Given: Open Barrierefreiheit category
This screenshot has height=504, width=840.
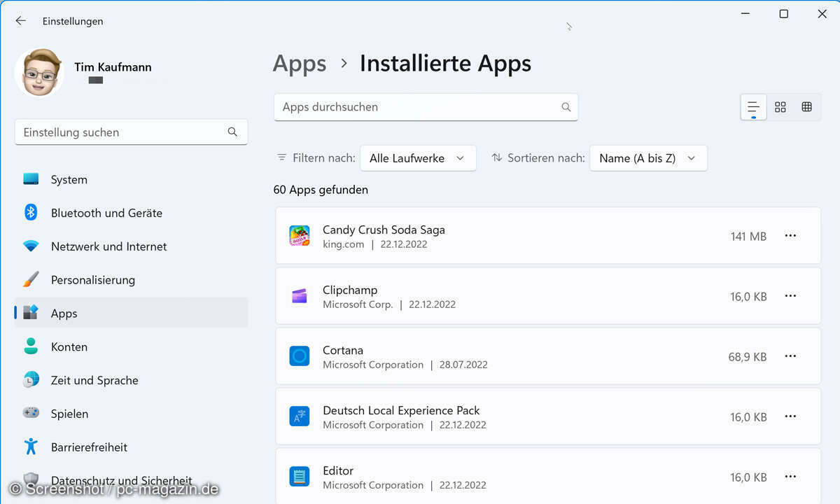Looking at the screenshot, I should (131, 447).
